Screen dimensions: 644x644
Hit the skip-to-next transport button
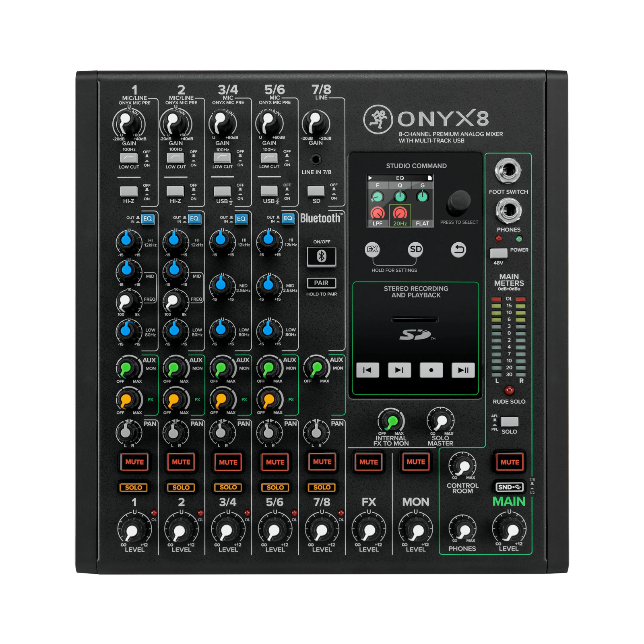(x=399, y=370)
